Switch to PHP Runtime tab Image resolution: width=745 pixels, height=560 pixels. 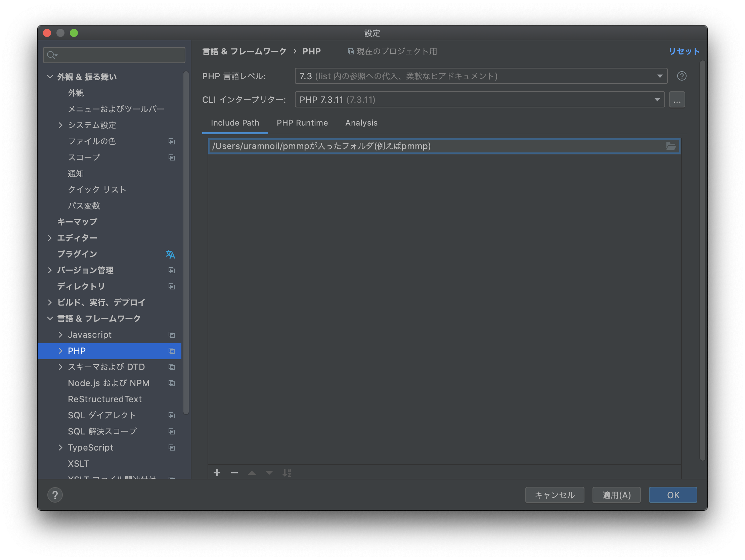click(x=302, y=122)
